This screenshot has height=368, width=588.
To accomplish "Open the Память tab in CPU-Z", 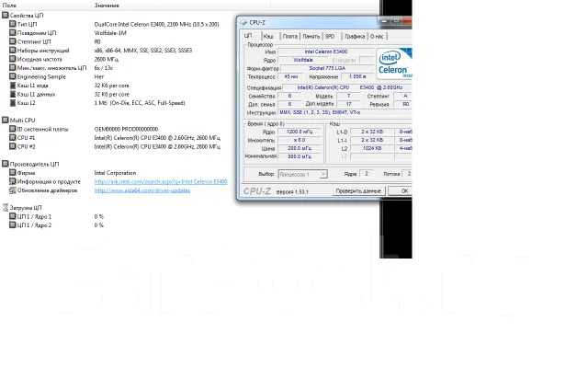I will (311, 37).
